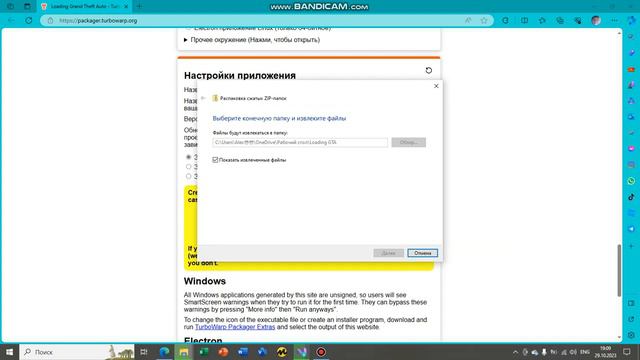This screenshot has width=640, height=360.
Task: Click the Обзор browse button
Action: 409,142
